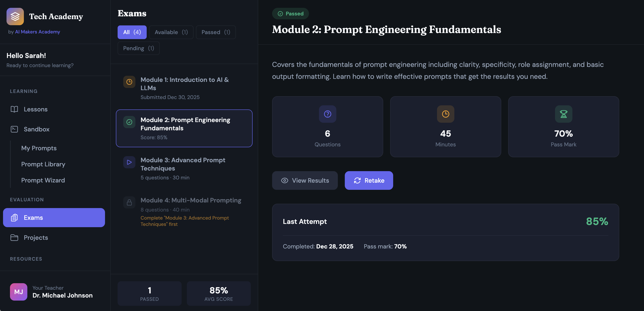
Task: Select the All exams filter
Action: (x=132, y=32)
